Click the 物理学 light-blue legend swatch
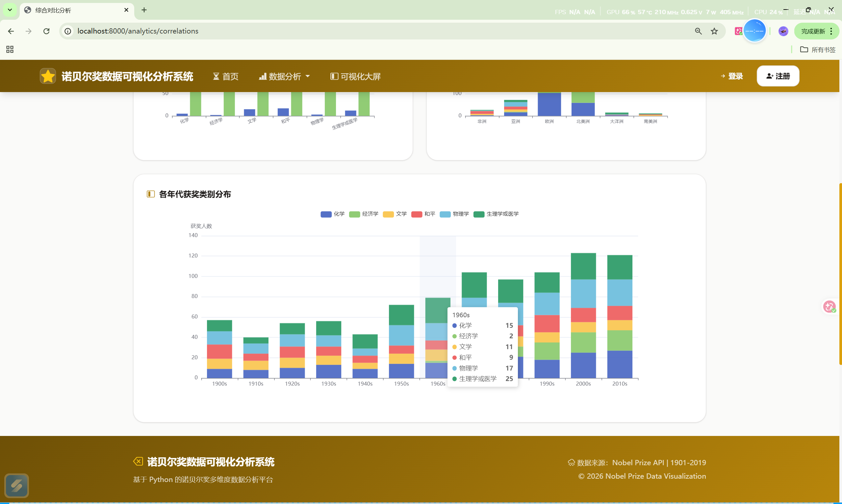This screenshot has height=504, width=842. coord(445,214)
